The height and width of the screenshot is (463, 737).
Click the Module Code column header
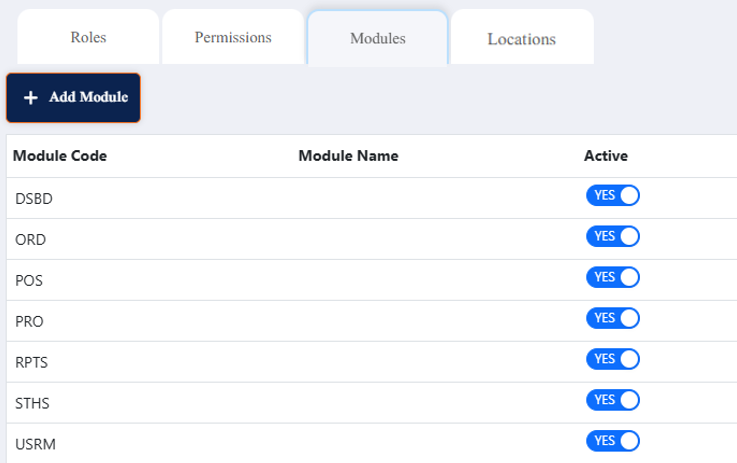[60, 156]
